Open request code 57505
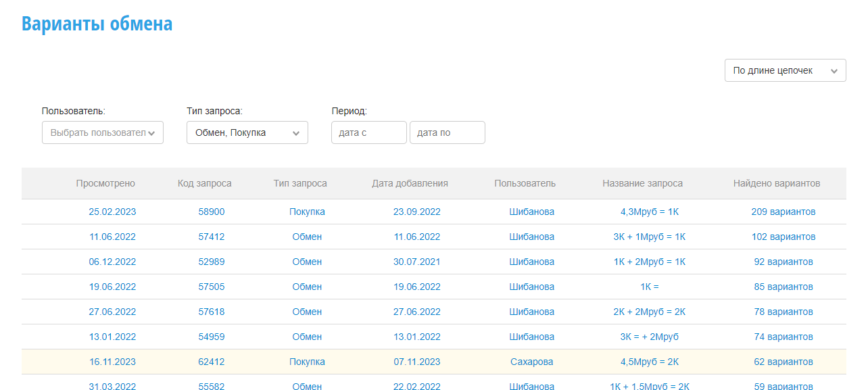The image size is (868, 390). (212, 287)
